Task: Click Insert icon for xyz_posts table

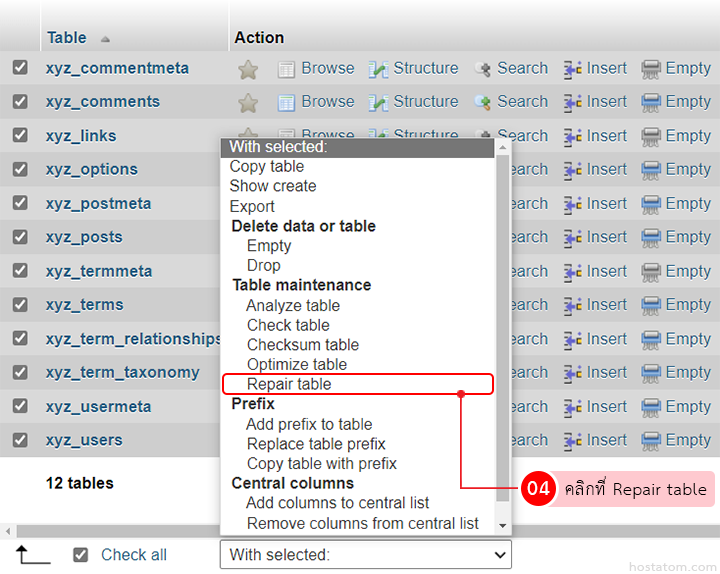Action: click(573, 237)
